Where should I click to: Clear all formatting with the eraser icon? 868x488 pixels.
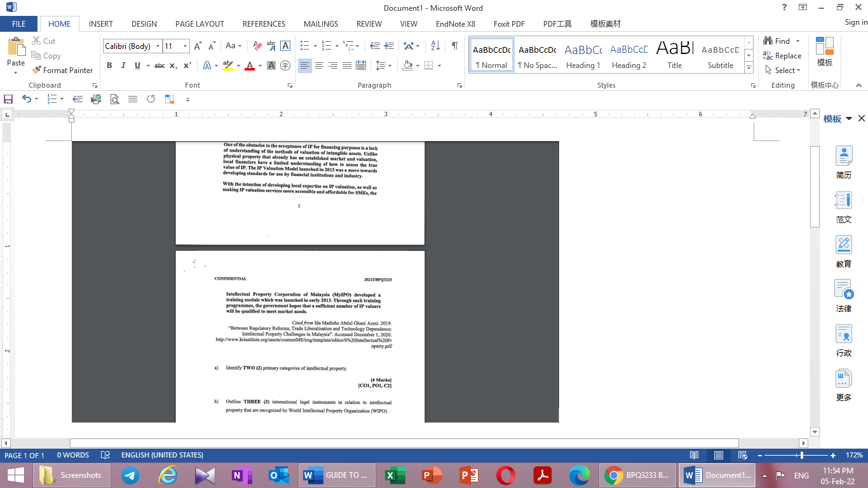coord(256,46)
